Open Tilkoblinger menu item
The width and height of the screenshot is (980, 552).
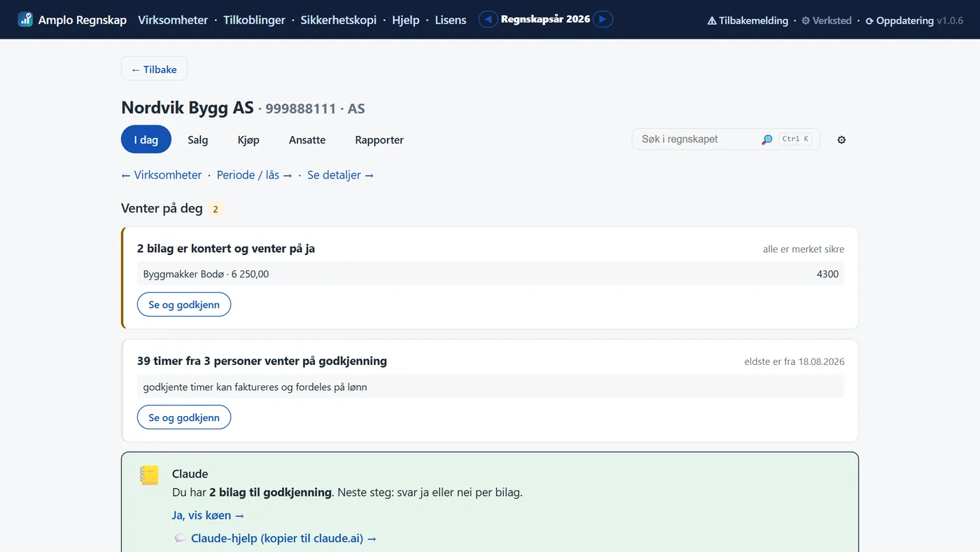click(254, 20)
